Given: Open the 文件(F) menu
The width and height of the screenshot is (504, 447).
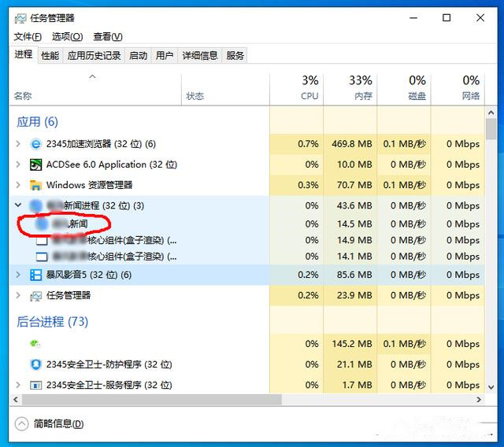Looking at the screenshot, I should tap(28, 37).
